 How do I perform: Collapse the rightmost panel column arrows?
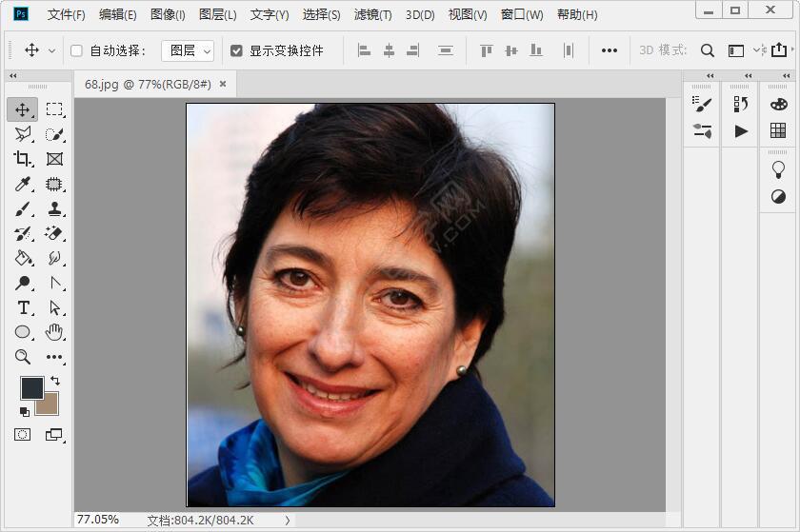(787, 75)
